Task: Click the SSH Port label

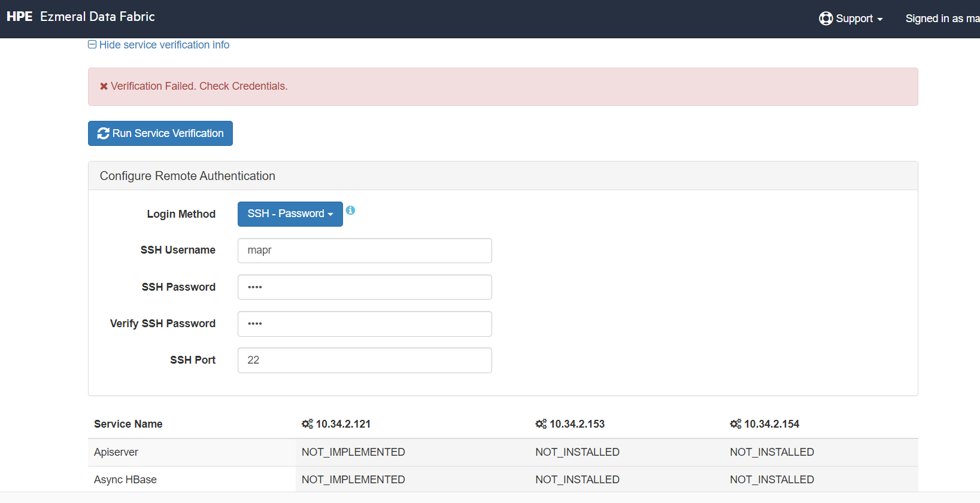Action: point(193,360)
